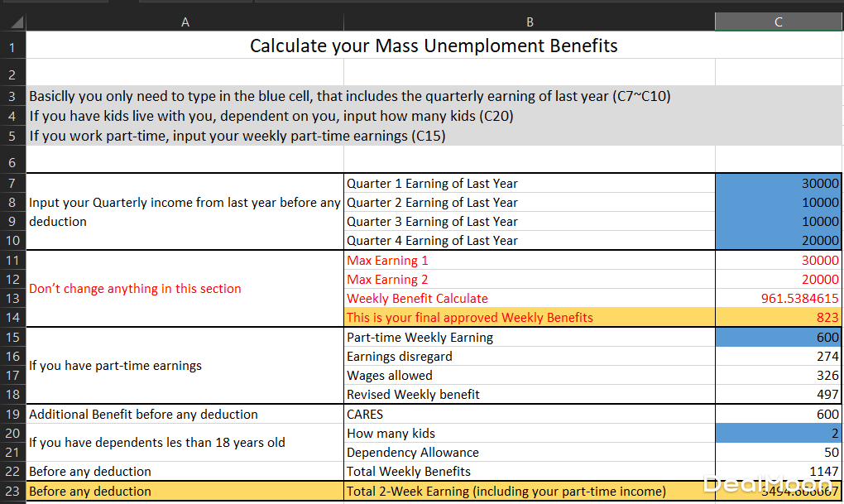
Task: Click the Select All corner triangle
Action: coord(18,23)
